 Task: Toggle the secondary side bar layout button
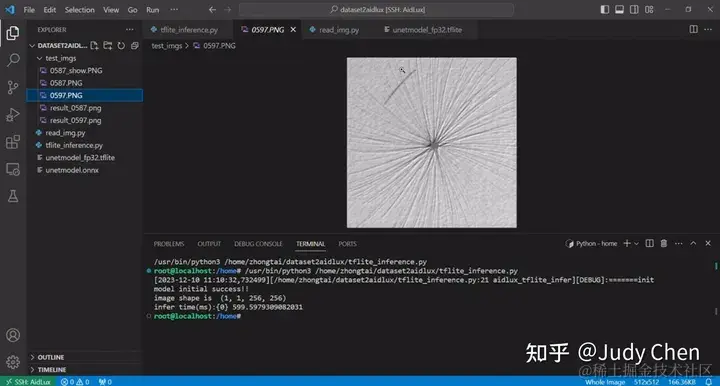click(x=634, y=9)
